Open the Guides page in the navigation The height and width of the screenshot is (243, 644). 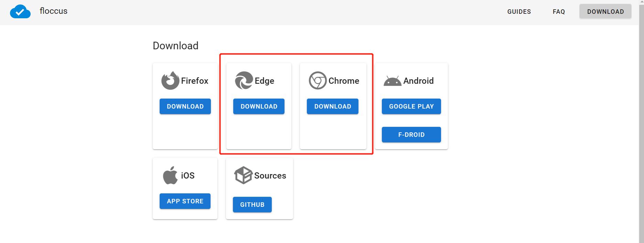pyautogui.click(x=519, y=12)
